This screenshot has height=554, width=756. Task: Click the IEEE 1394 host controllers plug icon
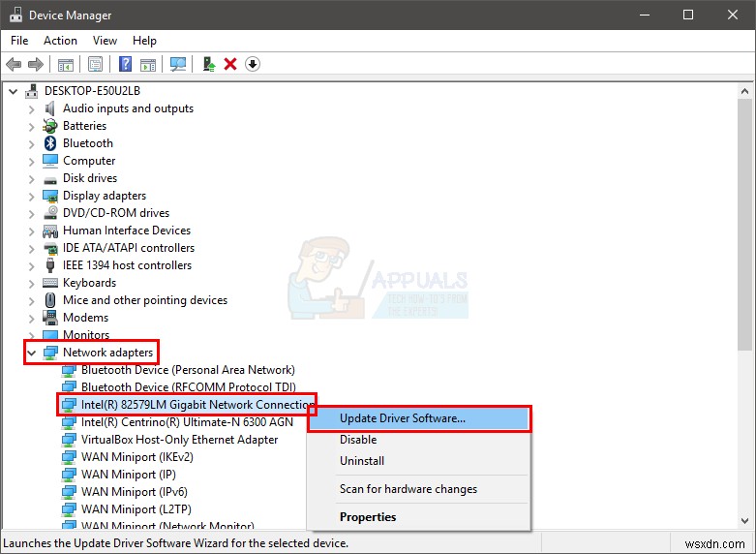click(x=50, y=265)
